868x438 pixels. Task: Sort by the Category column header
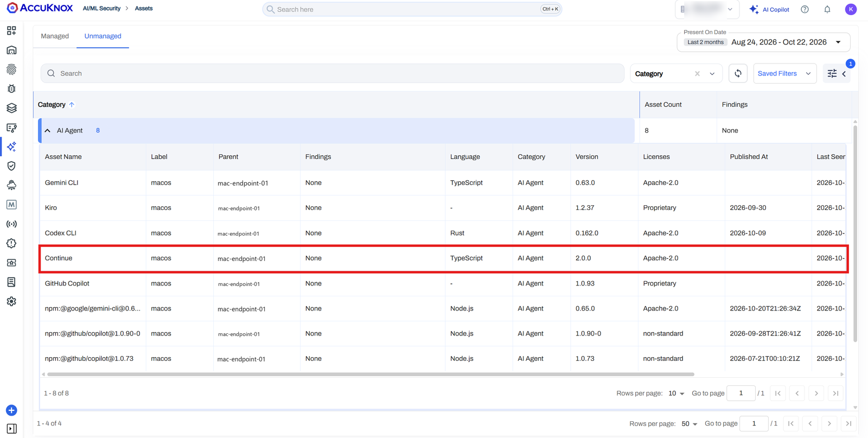(x=52, y=105)
